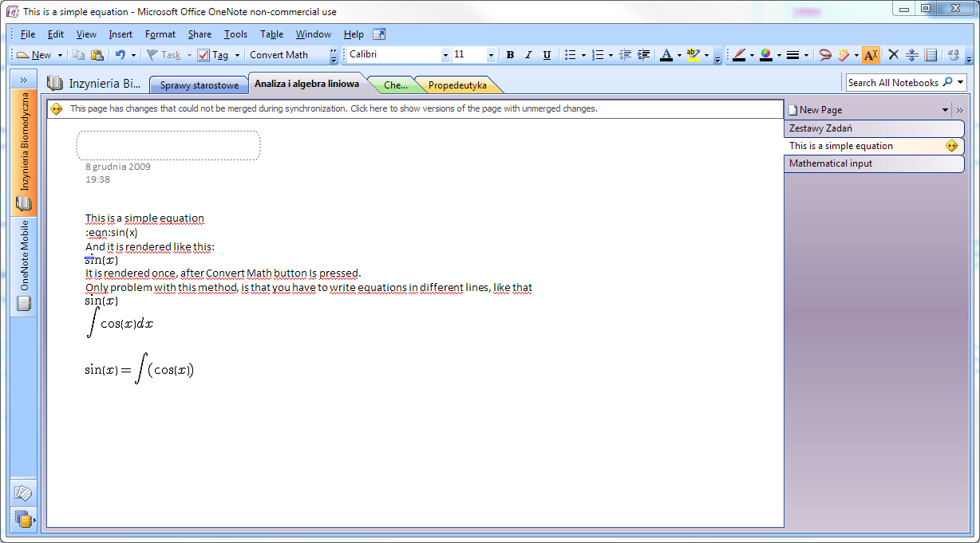Click the empty page title box
The height and width of the screenshot is (543, 980).
[x=168, y=146]
